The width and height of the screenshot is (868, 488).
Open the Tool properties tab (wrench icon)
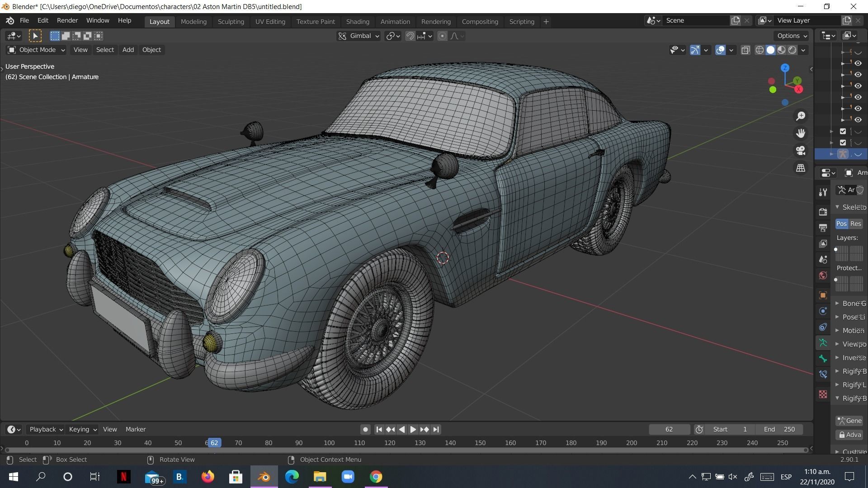point(823,192)
